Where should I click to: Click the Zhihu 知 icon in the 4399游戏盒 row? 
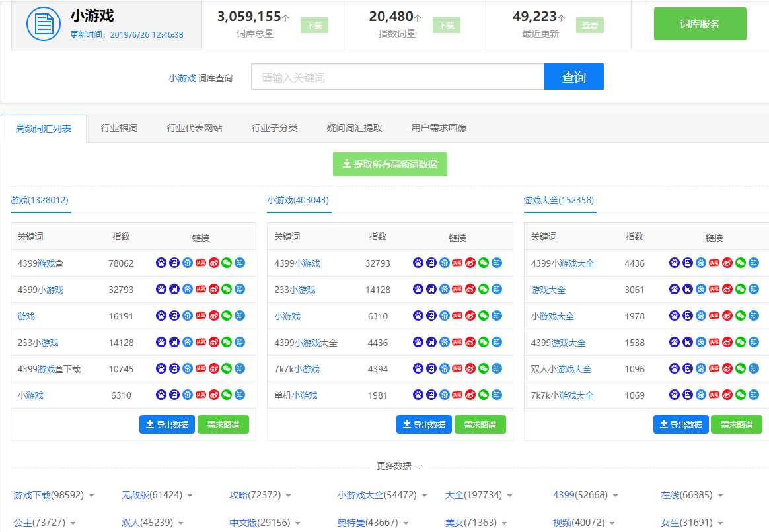pyautogui.click(x=240, y=263)
